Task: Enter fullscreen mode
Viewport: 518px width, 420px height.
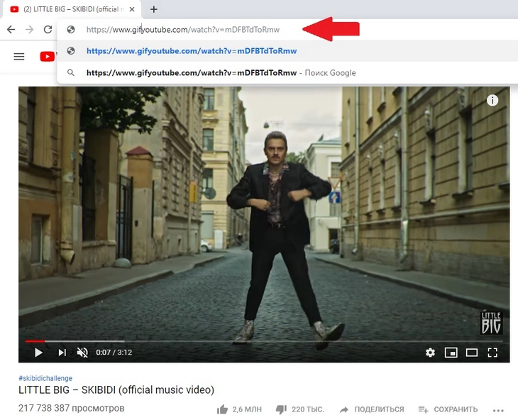Action: pyautogui.click(x=492, y=353)
